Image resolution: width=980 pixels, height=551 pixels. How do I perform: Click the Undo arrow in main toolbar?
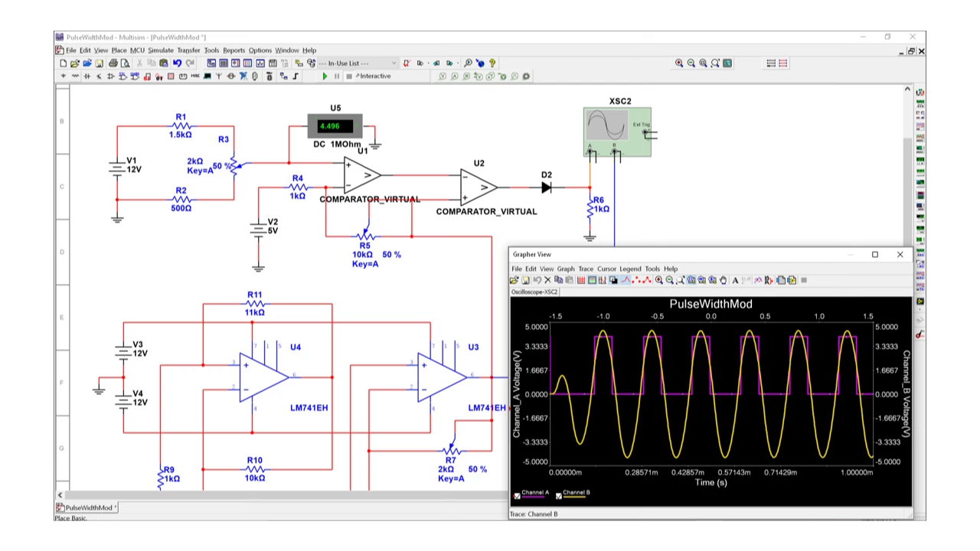click(177, 64)
